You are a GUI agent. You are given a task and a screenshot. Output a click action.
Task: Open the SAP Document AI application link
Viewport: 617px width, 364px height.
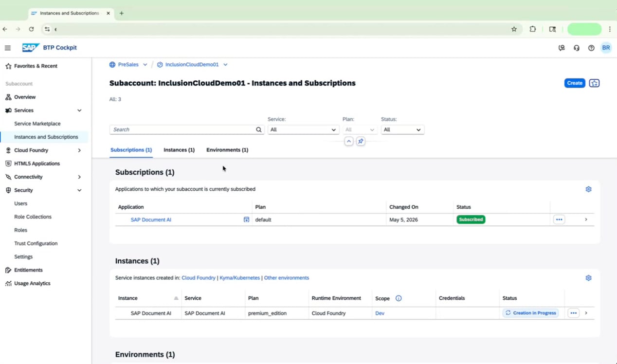[x=151, y=219]
